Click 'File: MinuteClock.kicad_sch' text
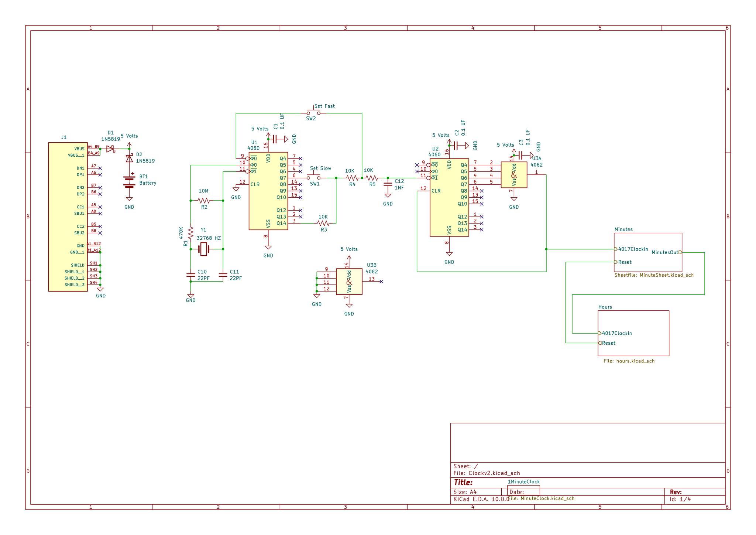The image size is (756, 535). pos(541,498)
